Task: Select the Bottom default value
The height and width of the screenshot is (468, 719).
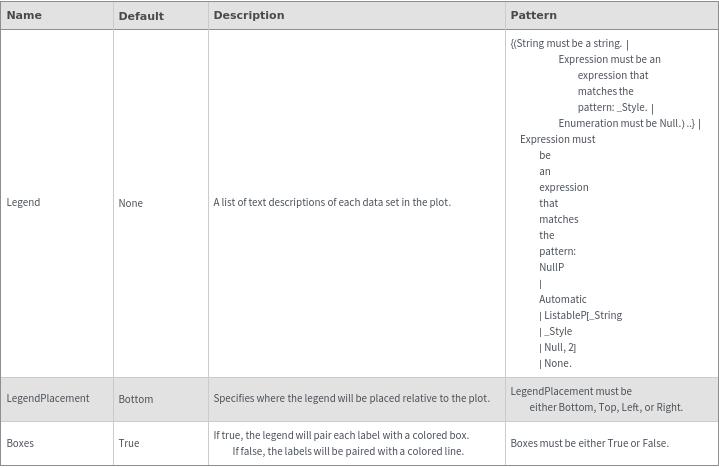Action: [x=136, y=399]
